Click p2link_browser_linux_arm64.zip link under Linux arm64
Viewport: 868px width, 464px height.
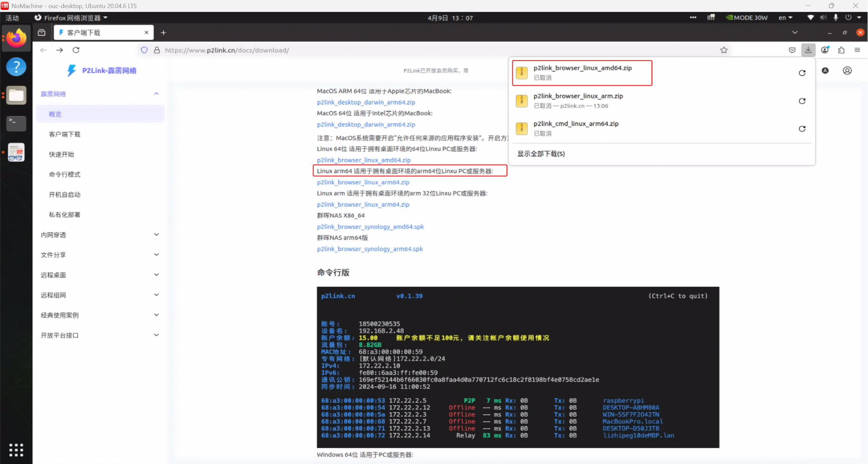pos(363,182)
